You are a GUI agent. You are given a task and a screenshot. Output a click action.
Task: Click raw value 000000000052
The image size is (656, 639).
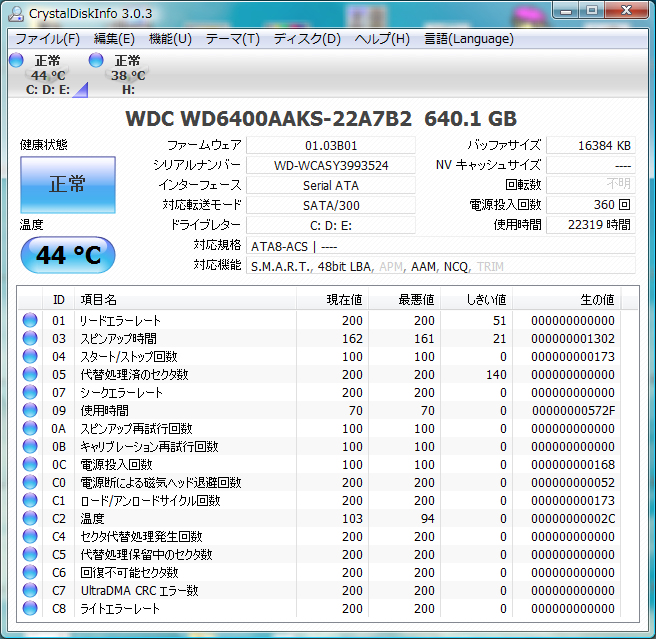coord(573,482)
